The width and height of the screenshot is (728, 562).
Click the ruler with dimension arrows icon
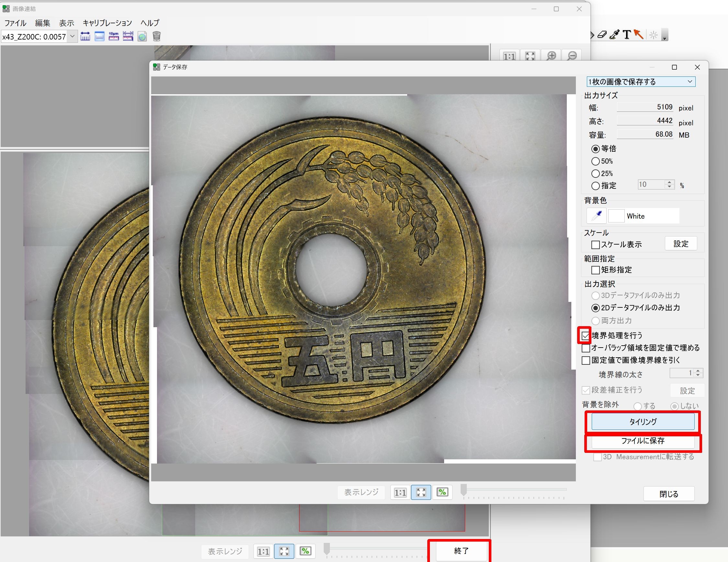pyautogui.click(x=128, y=36)
